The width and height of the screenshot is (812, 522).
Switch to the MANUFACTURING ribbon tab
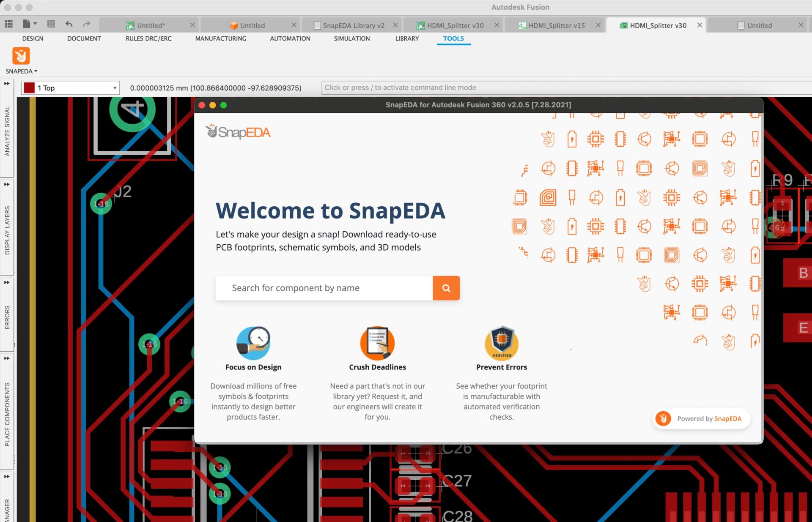[x=220, y=38]
